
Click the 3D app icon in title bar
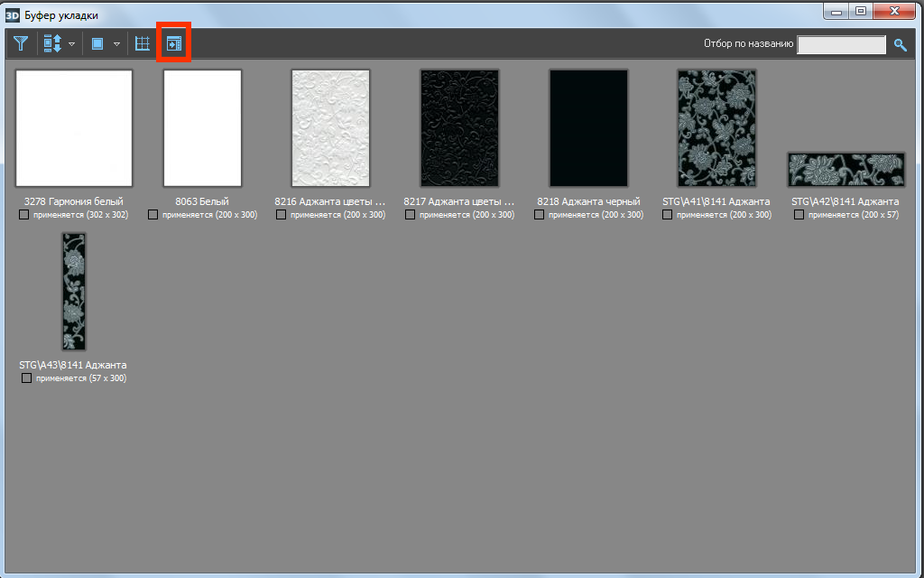tap(13, 15)
